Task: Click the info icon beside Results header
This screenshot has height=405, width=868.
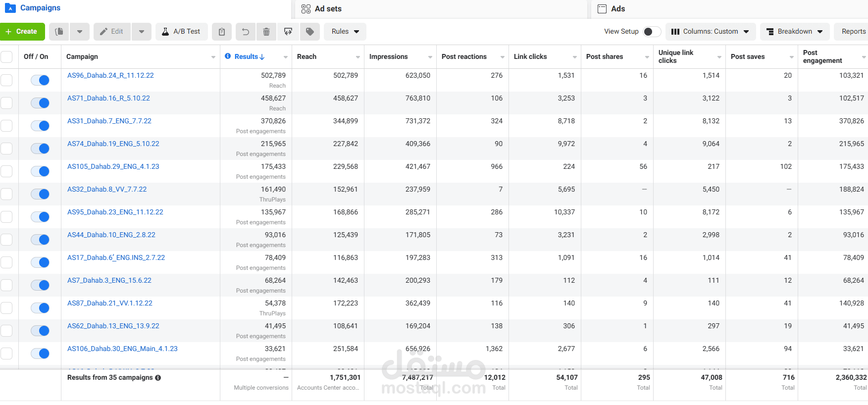Action: click(x=228, y=56)
